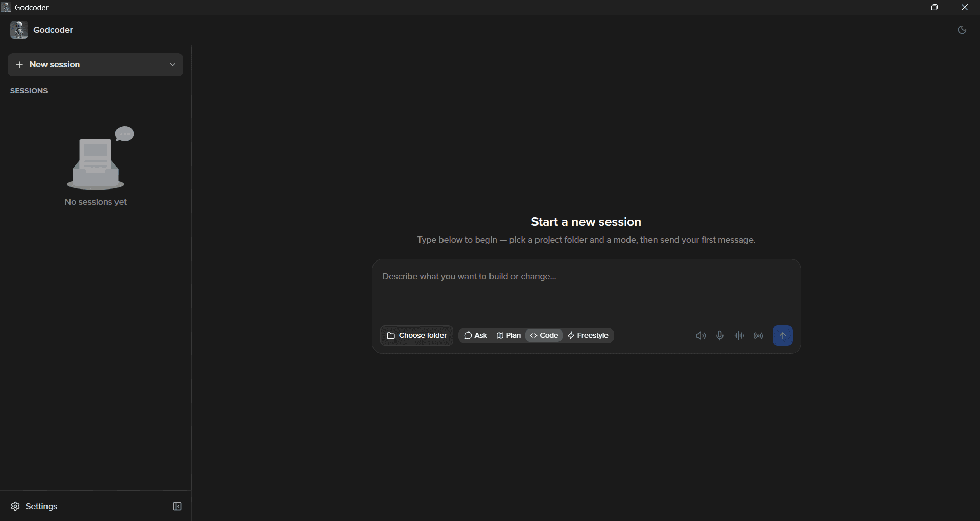Click the Godcoder logo avatar in the header
Viewport: 980px width, 521px height.
coord(19,30)
